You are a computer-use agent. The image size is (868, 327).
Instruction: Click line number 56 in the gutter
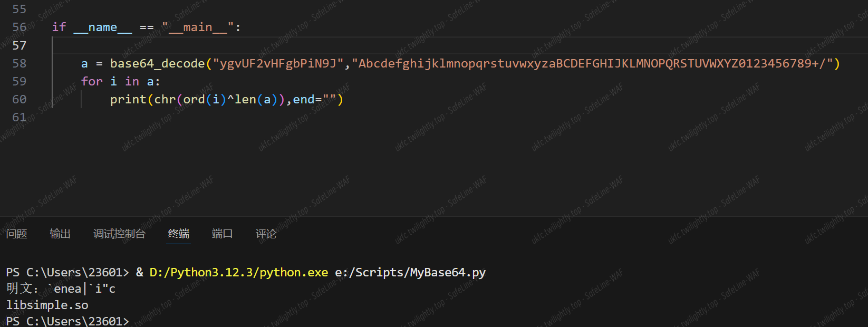coord(20,27)
